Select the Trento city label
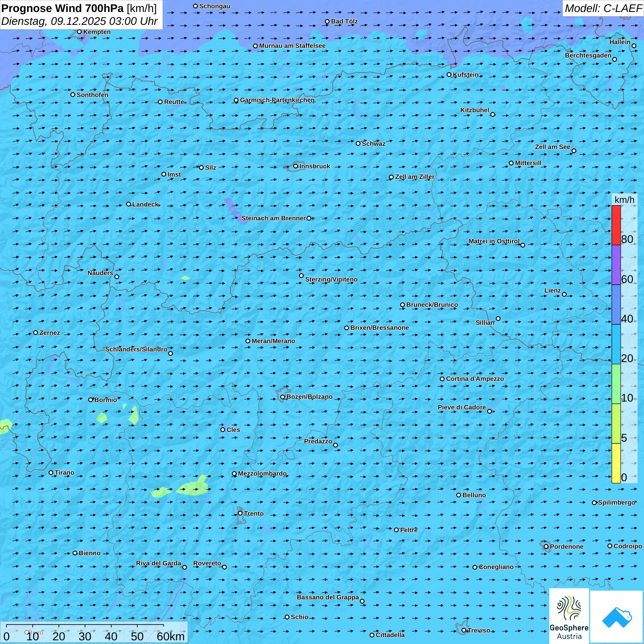Screen dimensions: 644x644 tap(254, 513)
